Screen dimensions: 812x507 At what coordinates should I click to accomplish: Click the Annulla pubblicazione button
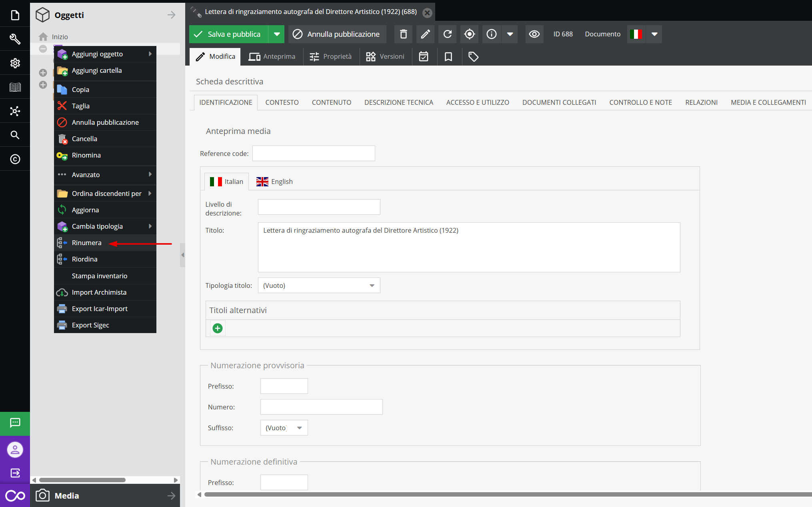(337, 34)
